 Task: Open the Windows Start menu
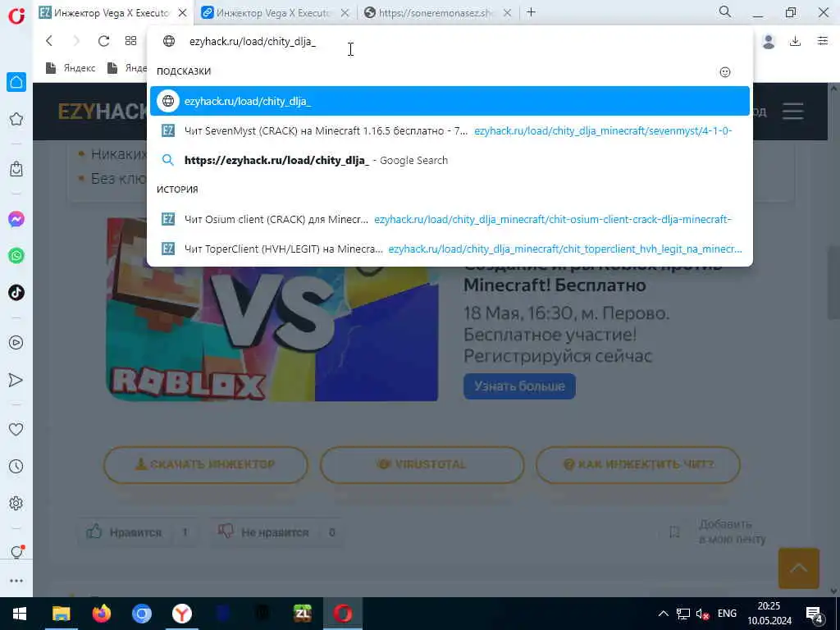[20, 614]
